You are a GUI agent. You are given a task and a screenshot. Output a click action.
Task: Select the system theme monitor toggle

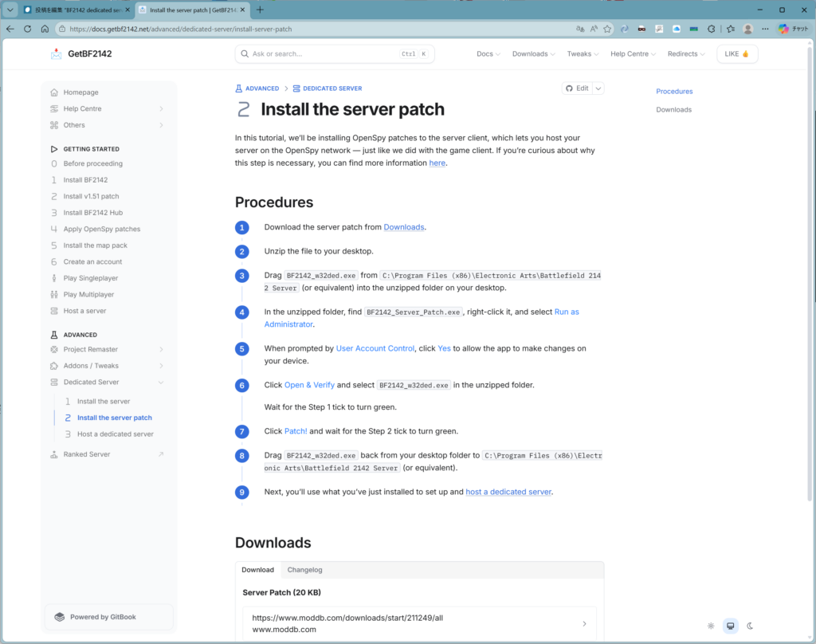(730, 626)
